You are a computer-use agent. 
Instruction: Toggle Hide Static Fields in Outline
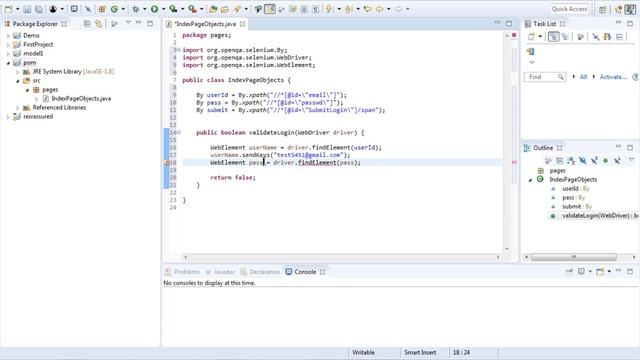(594, 161)
